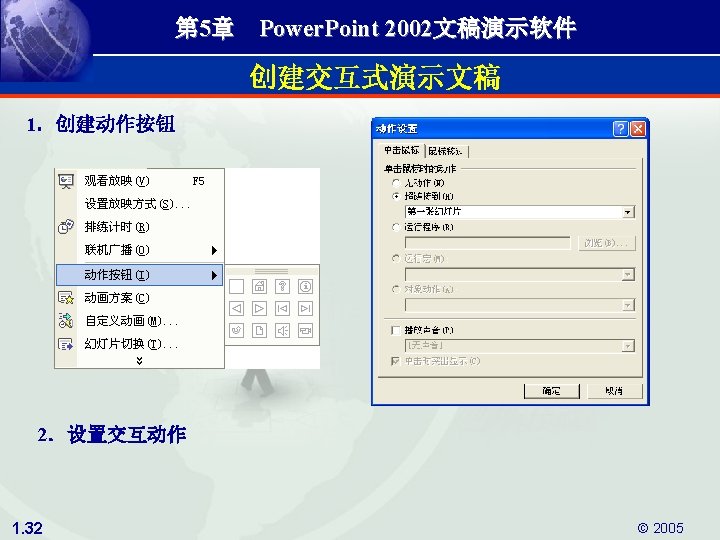The image size is (720, 540).
Task: Select the Back or Previous action button
Action: coord(236,309)
